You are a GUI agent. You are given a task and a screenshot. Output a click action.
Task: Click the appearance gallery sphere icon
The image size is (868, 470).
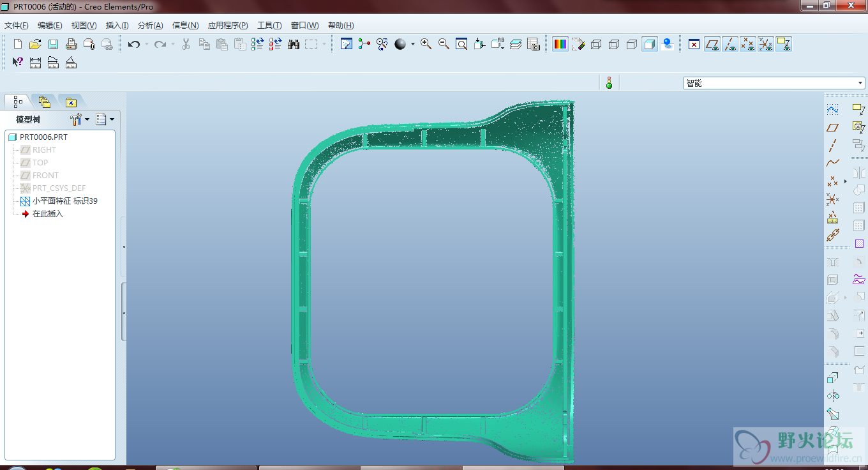coord(400,44)
